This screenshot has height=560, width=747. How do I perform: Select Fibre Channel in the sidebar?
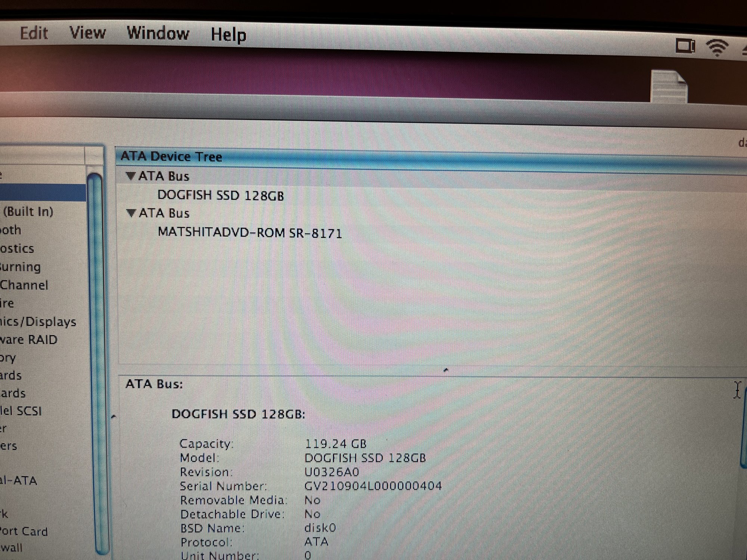24,285
